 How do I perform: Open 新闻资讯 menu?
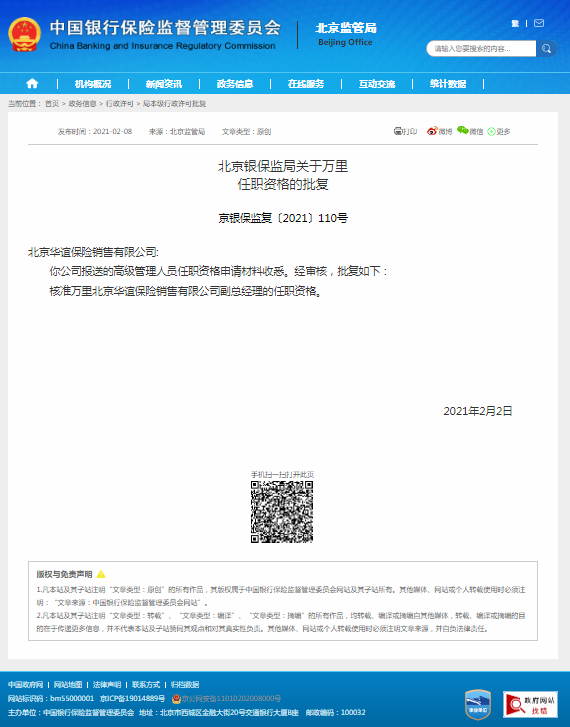(x=164, y=84)
